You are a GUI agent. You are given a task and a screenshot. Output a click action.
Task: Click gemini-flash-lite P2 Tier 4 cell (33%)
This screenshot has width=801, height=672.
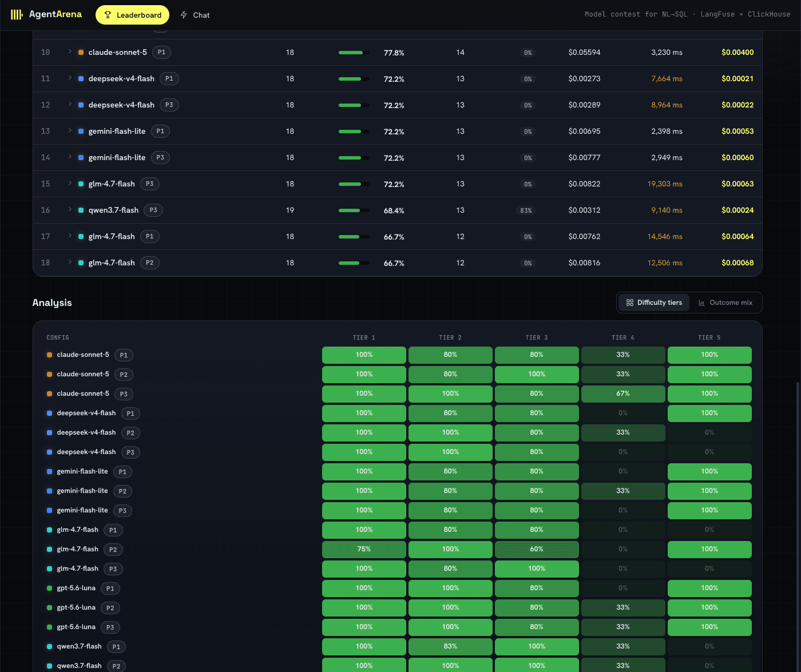tap(623, 491)
